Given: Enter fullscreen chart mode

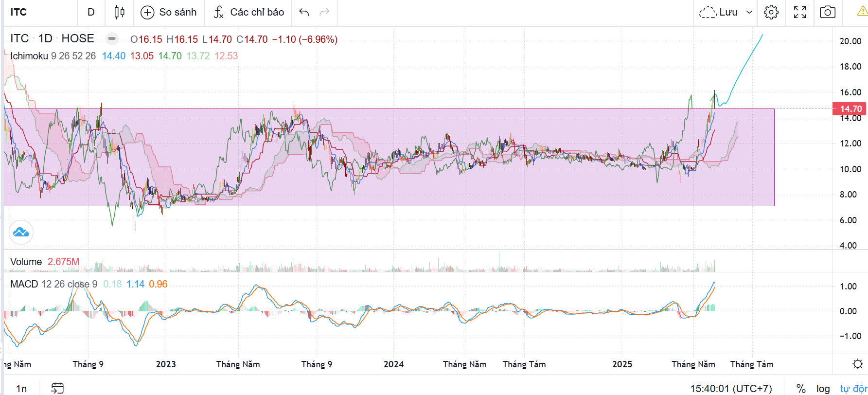Looking at the screenshot, I should coord(800,12).
